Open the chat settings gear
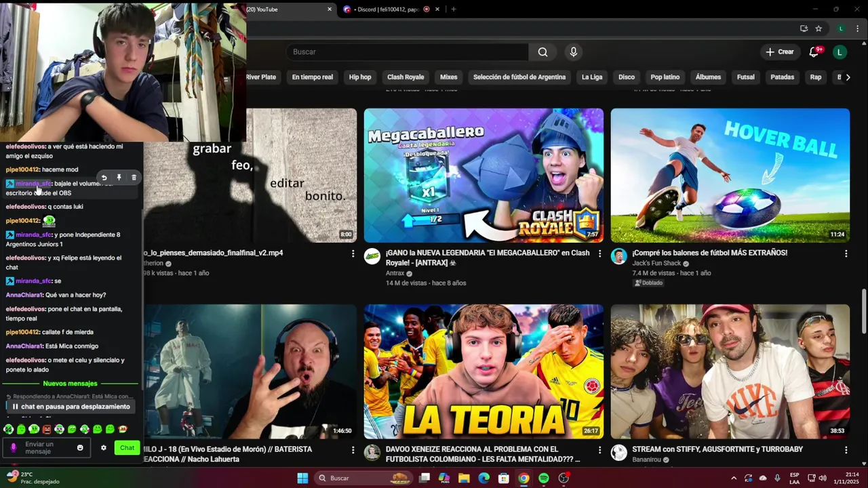This screenshot has height=488, width=868. [104, 448]
